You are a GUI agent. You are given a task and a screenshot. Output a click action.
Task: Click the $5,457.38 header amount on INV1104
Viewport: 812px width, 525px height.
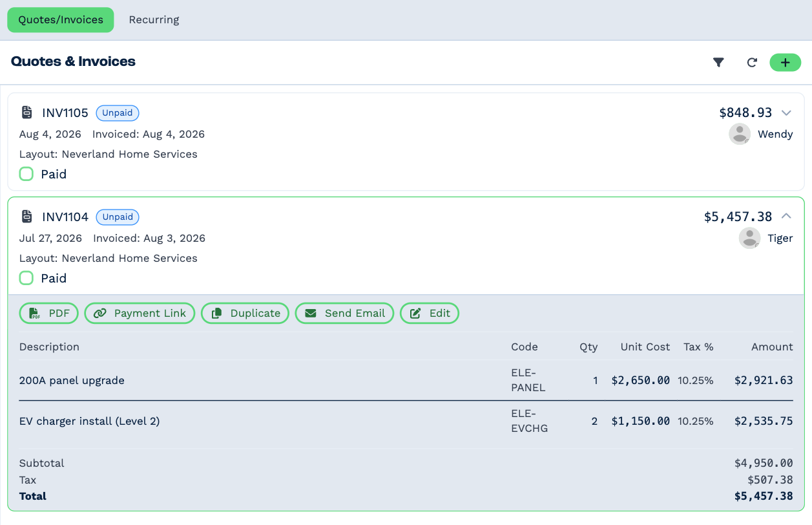(738, 217)
